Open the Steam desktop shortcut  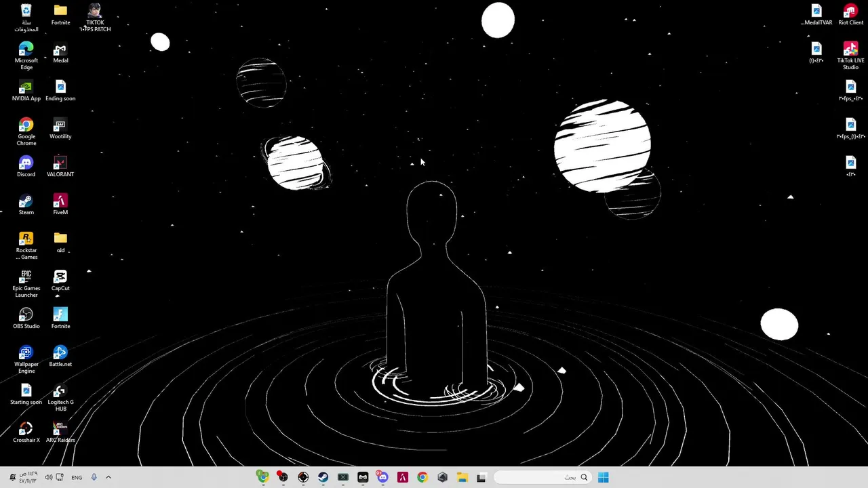[x=26, y=205]
